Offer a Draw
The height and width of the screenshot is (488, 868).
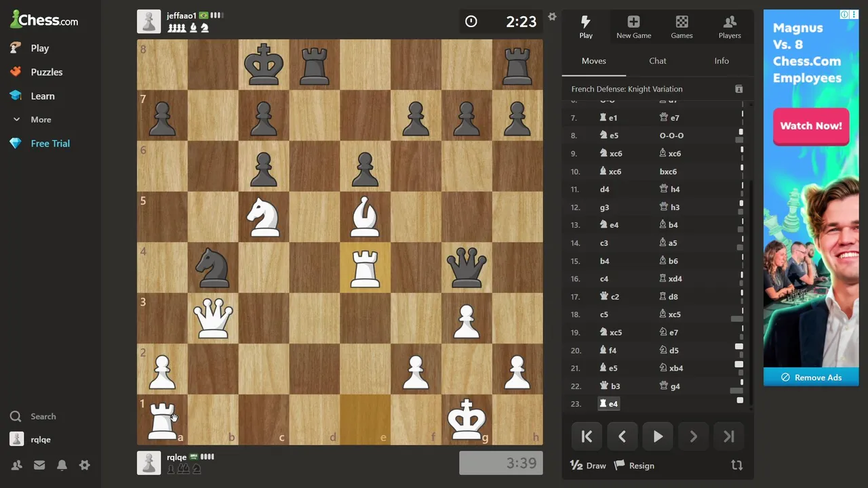588,466
